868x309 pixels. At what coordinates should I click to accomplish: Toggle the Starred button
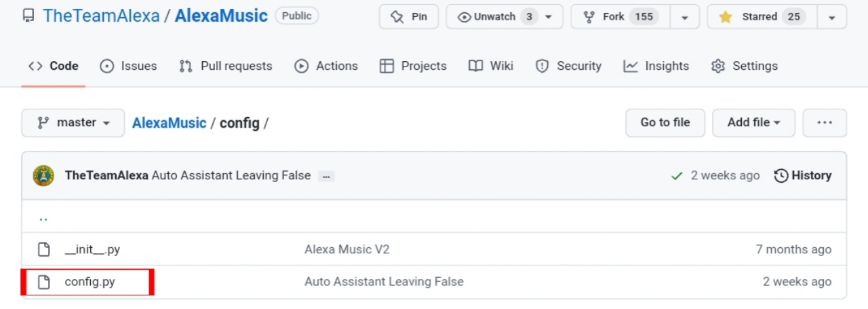click(759, 17)
